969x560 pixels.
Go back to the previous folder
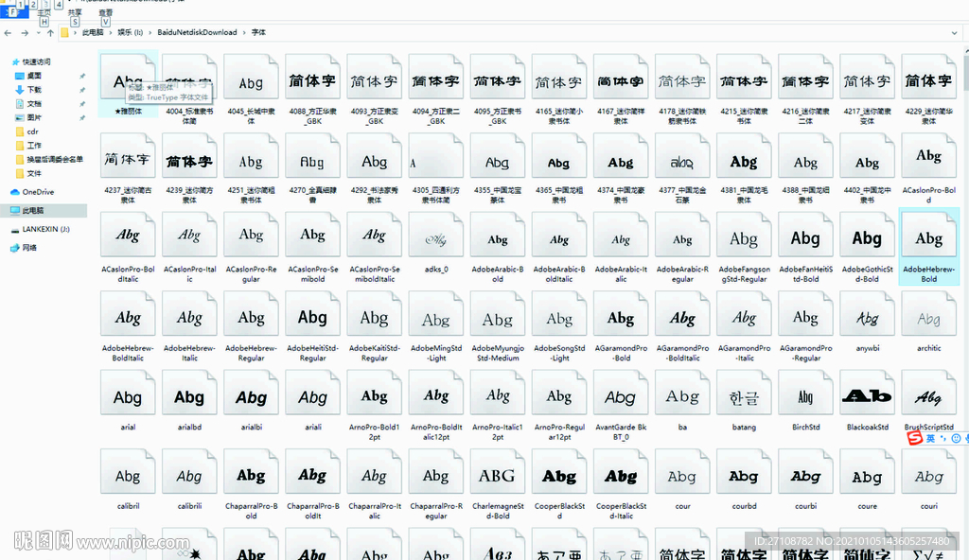(8, 33)
